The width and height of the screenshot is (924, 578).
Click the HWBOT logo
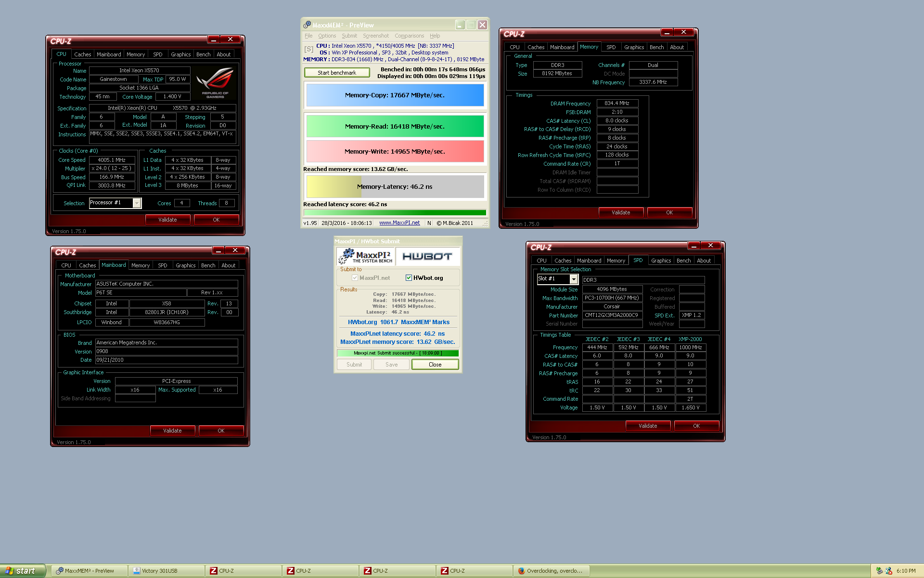(427, 256)
